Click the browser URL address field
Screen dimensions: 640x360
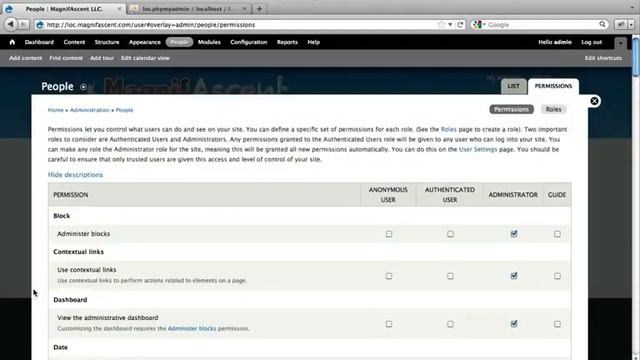[x=241, y=25]
